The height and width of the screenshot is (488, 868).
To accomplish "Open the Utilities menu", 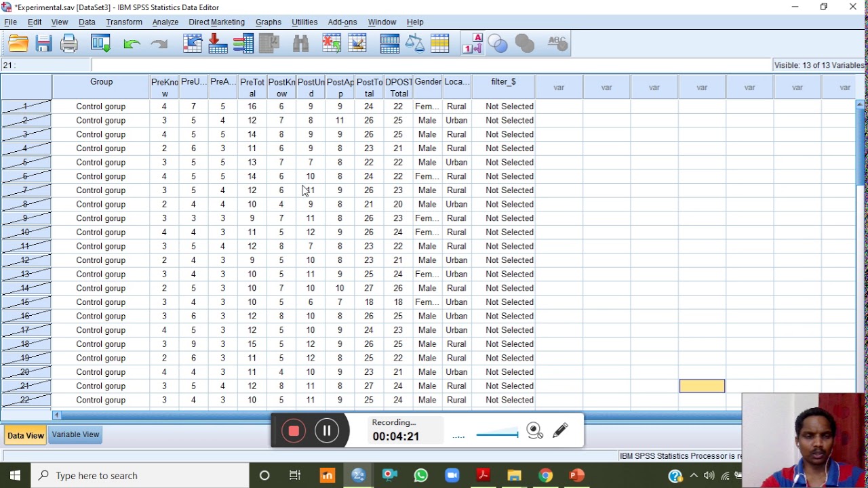I will (x=304, y=22).
